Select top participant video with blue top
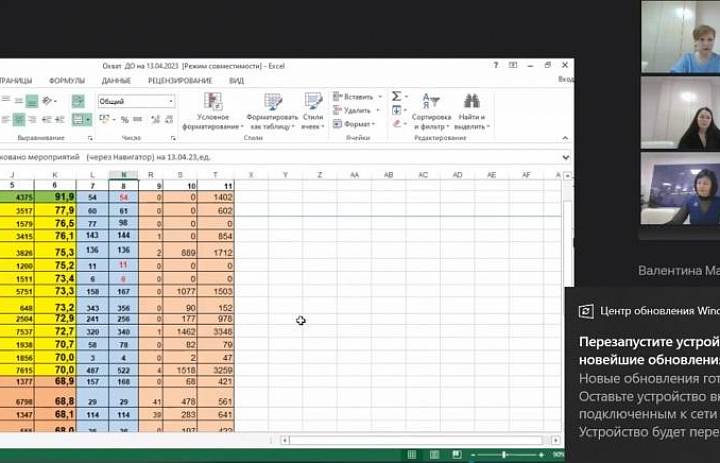Screen dimensions: 720x463 click(681, 36)
